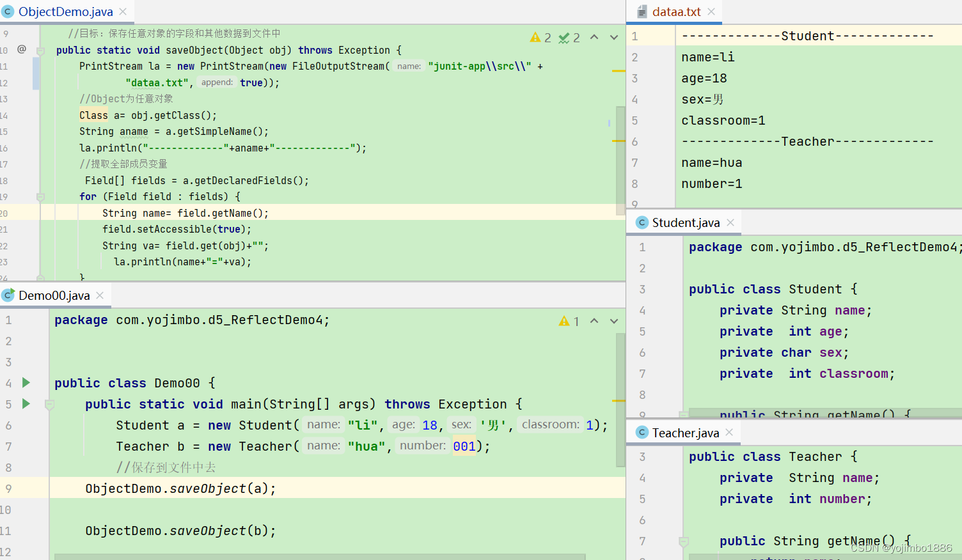Click the runnable class icon on Demo00.java tab
Viewport: 962px width, 560px height.
[8, 295]
